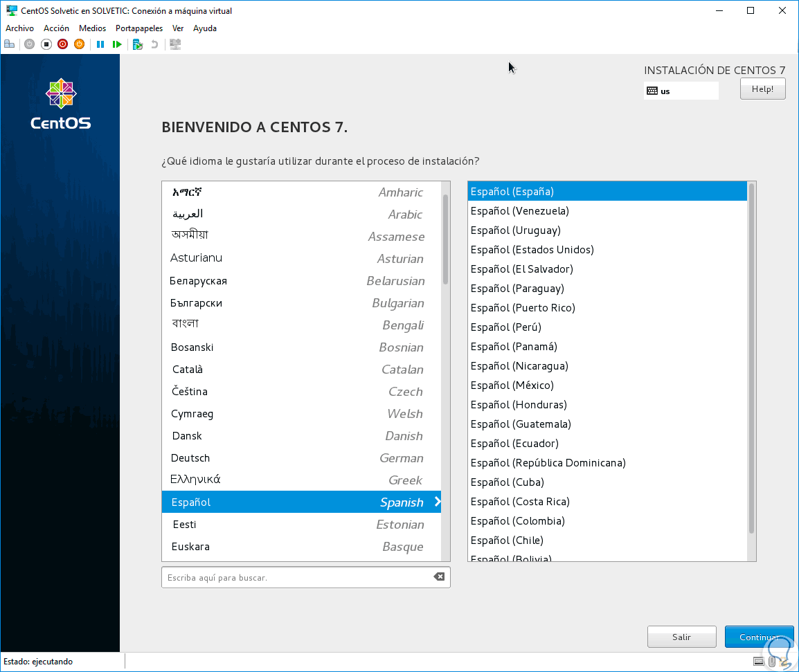Image resolution: width=799 pixels, height=672 pixels.
Task: Click the VM window title bar icon
Action: [11, 10]
